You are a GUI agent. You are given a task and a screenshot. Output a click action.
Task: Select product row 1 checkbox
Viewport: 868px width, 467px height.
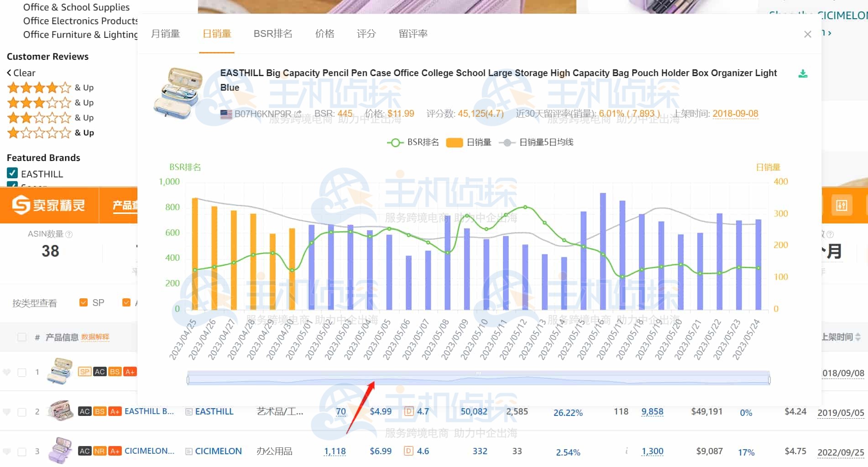(22, 373)
